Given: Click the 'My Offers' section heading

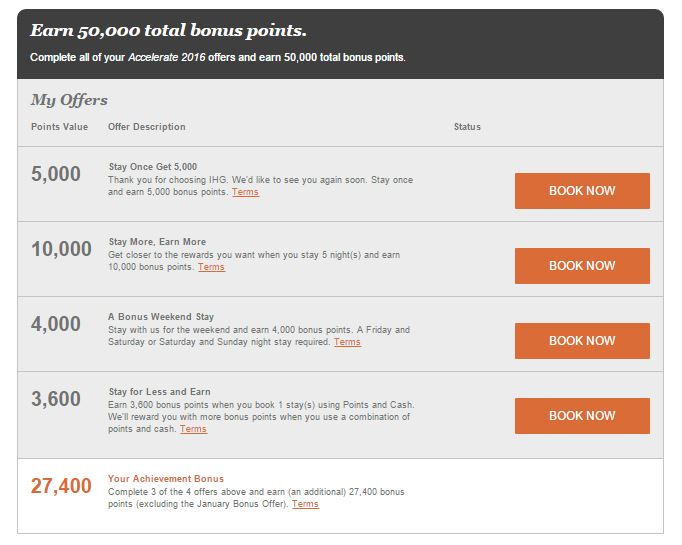Looking at the screenshot, I should pyautogui.click(x=69, y=100).
